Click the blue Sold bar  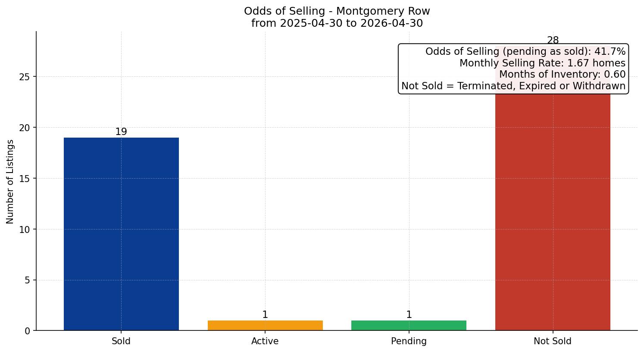(x=121, y=234)
